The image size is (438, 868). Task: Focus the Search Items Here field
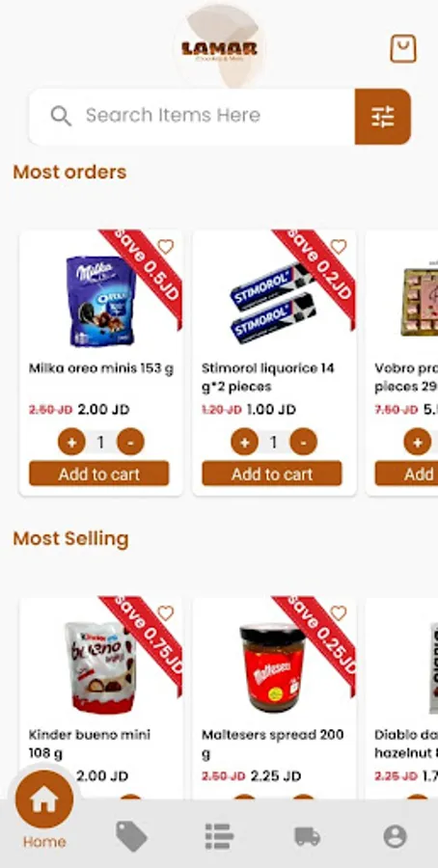[x=192, y=117]
